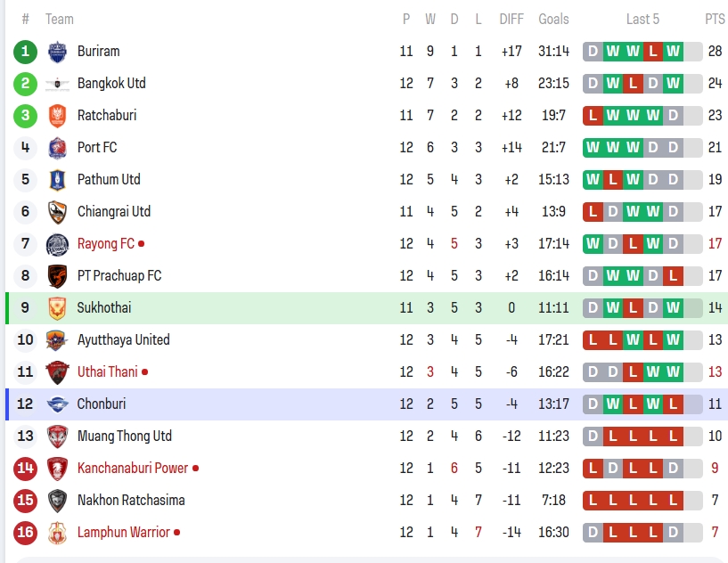Click the Uthai Thani club crest
This screenshot has height=563, width=728.
57,372
